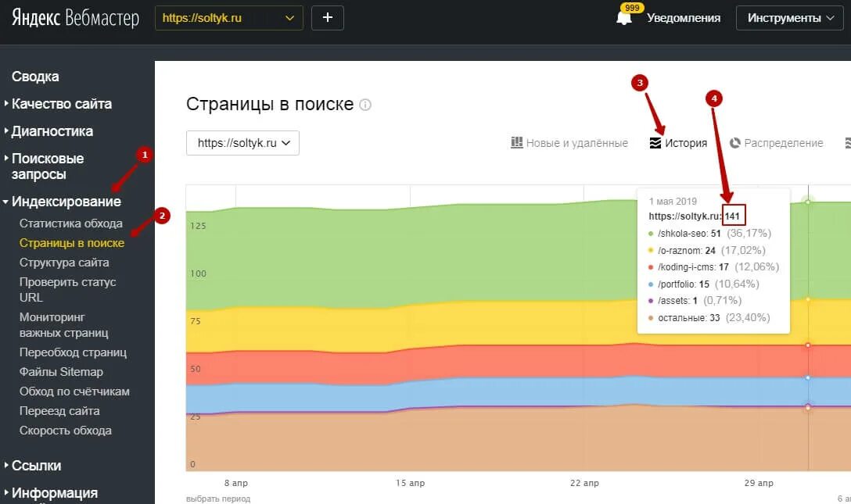Open Проверить статус URL

[68, 289]
